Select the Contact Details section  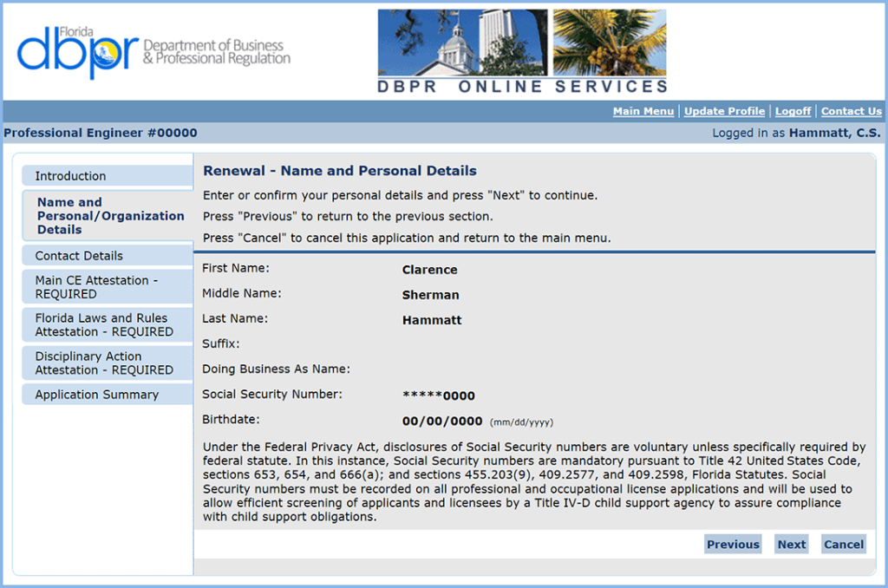click(106, 255)
